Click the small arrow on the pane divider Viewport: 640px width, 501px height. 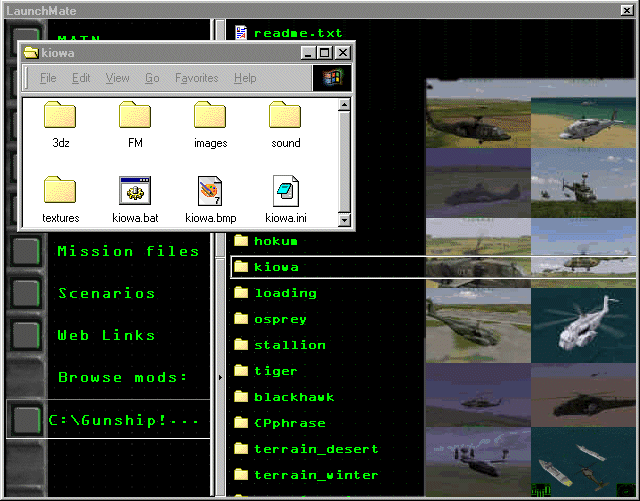(x=220, y=377)
